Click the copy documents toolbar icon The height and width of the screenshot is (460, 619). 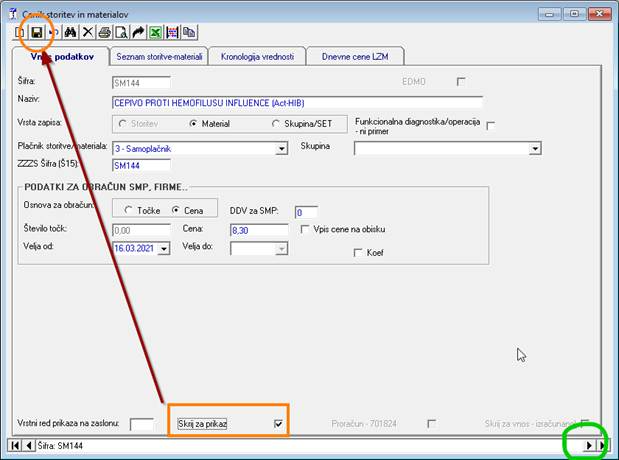[x=189, y=33]
